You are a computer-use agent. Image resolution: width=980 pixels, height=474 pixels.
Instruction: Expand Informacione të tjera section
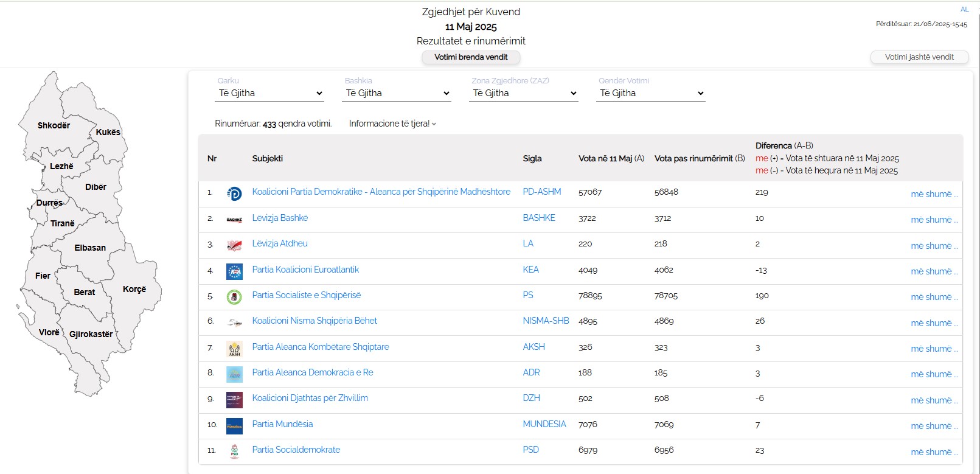pos(392,124)
